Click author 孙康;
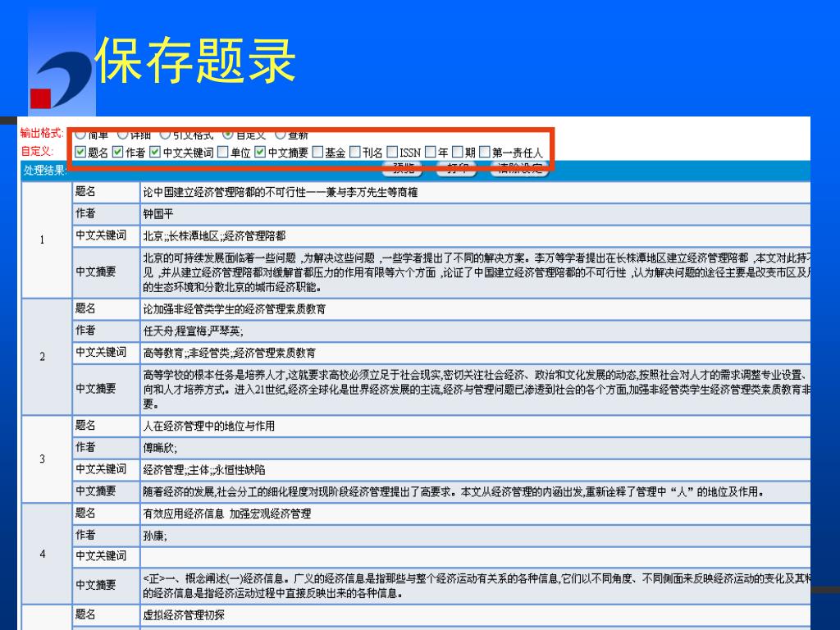Image resolution: width=840 pixels, height=630 pixels. pyautogui.click(x=155, y=536)
